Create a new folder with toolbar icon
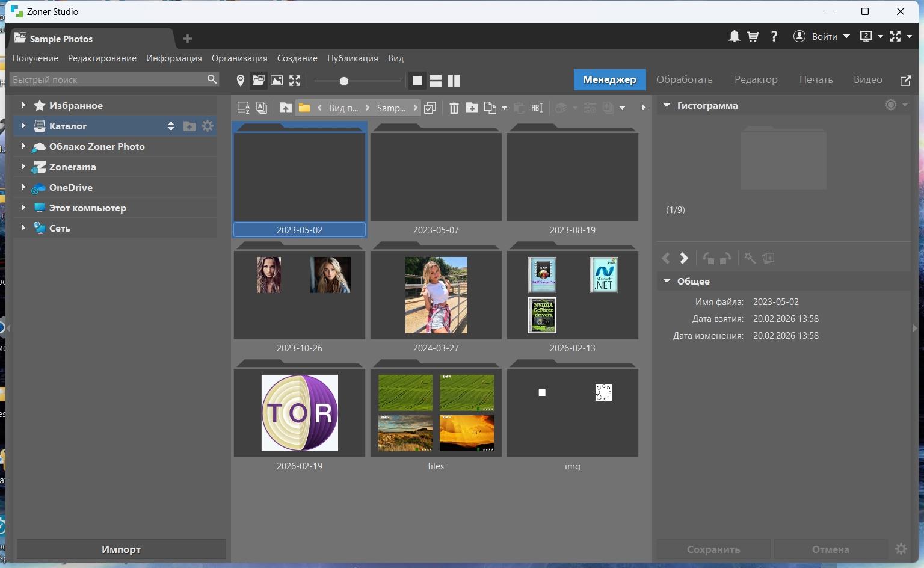 [472, 108]
